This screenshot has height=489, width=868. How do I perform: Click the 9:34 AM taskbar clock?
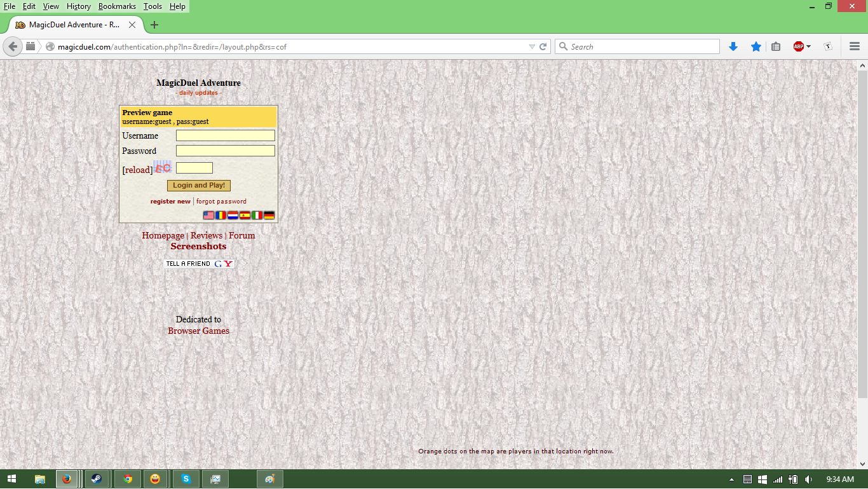coord(840,479)
